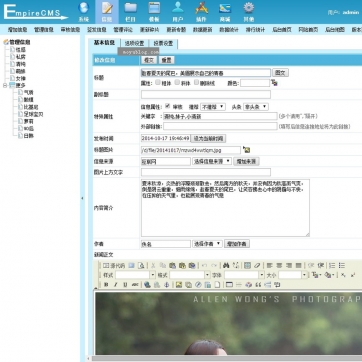Open the 选择作者 dropdown
Viewport: 362px width, 362px height.
207,244
